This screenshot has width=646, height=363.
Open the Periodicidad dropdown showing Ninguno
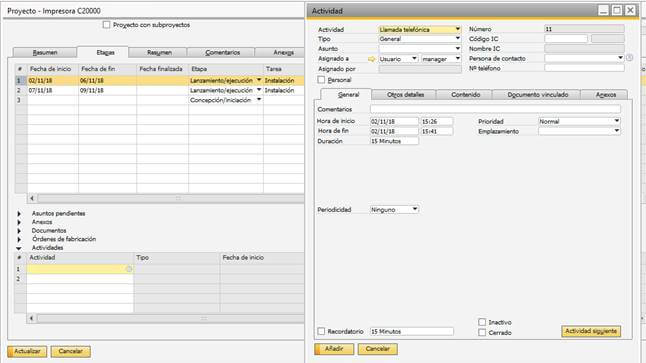pyautogui.click(x=415, y=209)
